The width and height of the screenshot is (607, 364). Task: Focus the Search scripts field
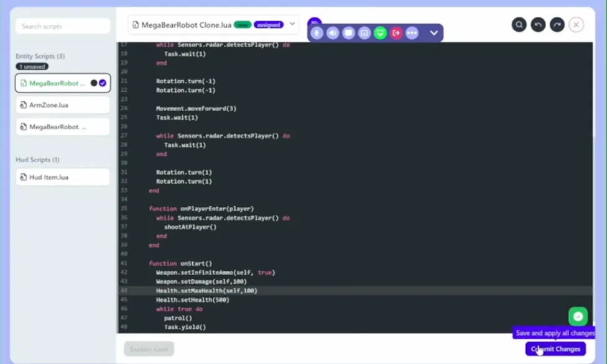tap(63, 26)
